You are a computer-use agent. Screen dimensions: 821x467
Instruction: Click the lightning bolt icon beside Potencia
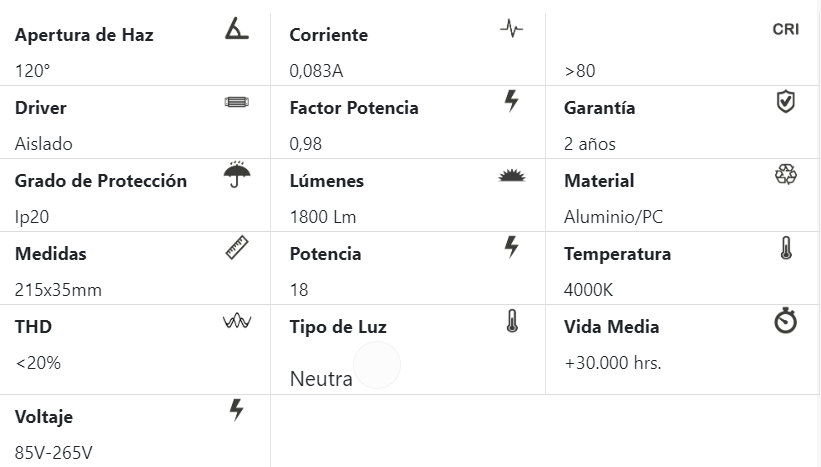click(x=511, y=247)
